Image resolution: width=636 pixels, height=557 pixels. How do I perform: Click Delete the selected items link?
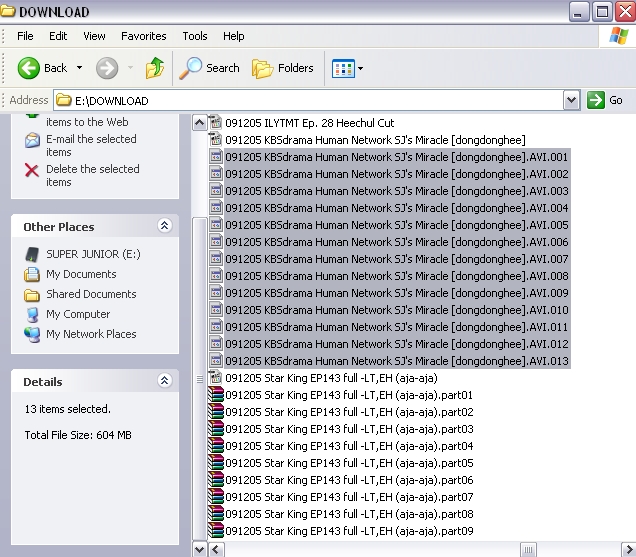tap(92, 175)
